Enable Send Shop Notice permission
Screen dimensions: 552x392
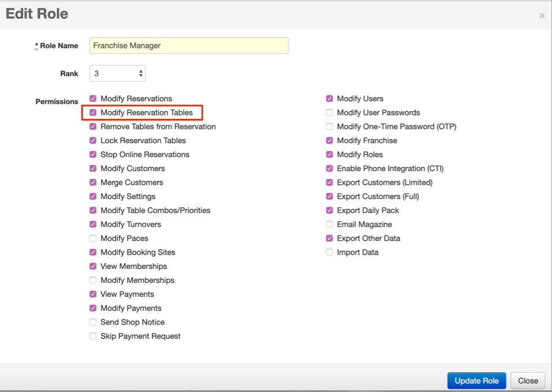coord(93,322)
